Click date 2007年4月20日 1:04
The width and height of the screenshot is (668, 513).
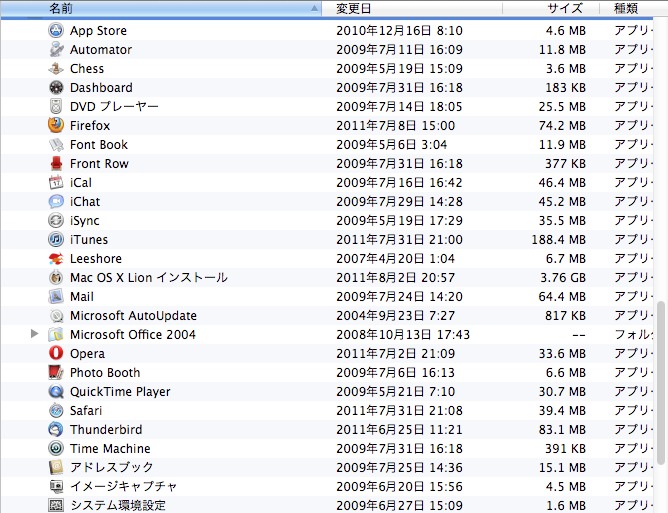pos(395,259)
